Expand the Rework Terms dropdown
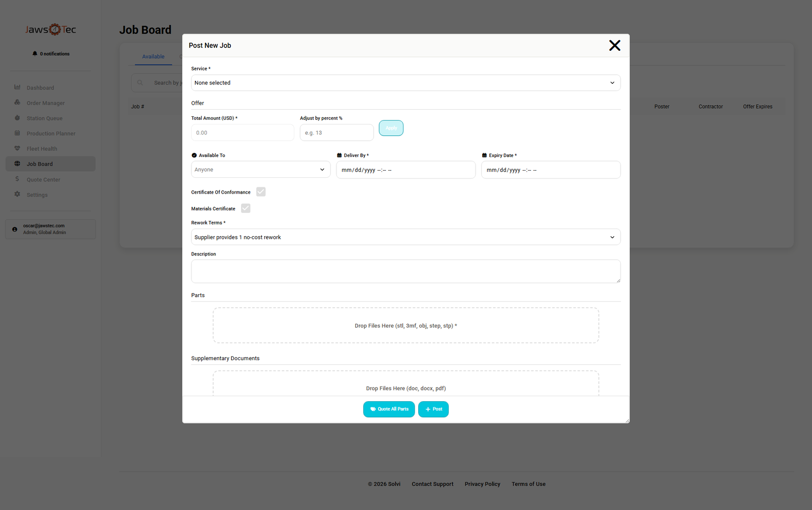Image resolution: width=812 pixels, height=510 pixels. 406,237
